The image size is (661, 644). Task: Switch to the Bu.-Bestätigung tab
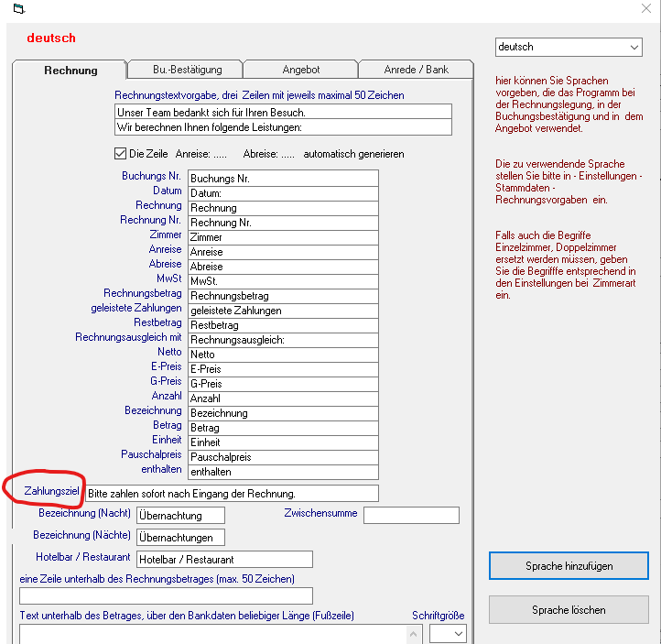click(x=185, y=70)
